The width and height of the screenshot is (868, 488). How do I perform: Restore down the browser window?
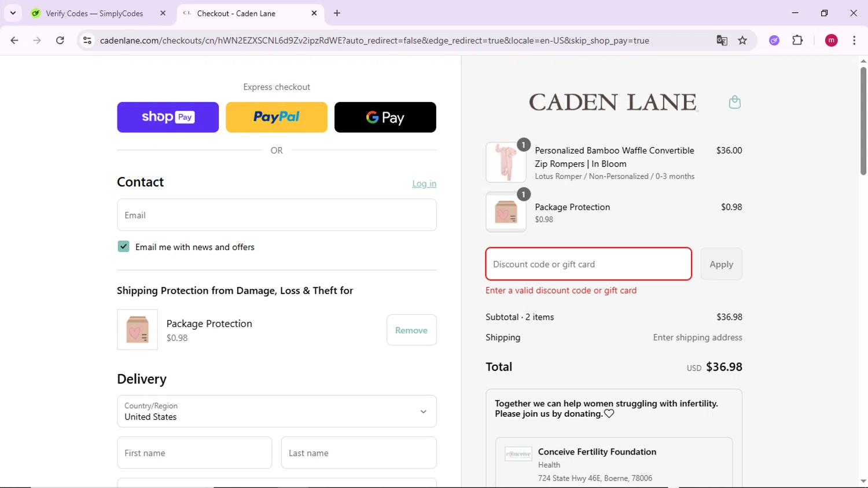point(824,13)
